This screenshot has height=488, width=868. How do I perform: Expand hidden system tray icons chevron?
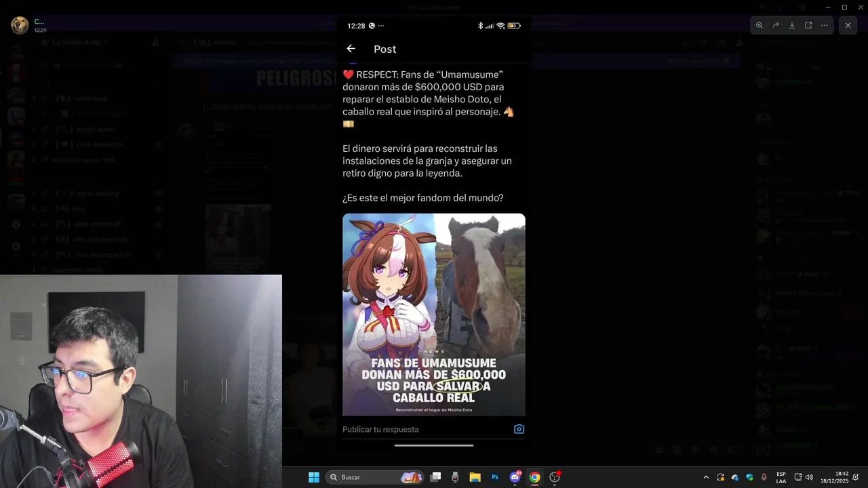[706, 477]
